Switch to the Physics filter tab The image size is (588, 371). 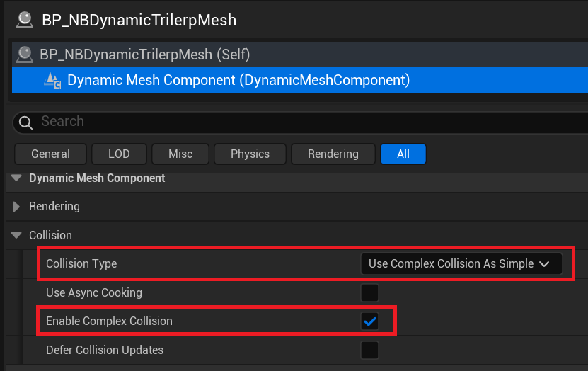click(250, 154)
